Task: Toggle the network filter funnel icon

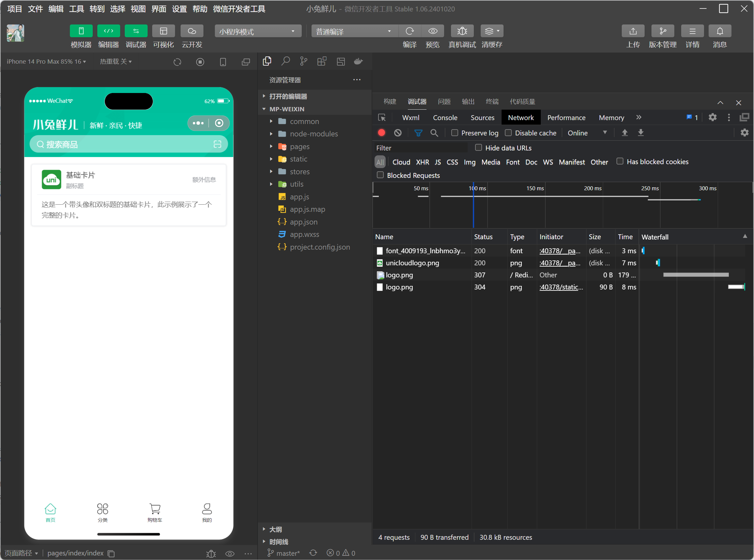Action: point(418,133)
